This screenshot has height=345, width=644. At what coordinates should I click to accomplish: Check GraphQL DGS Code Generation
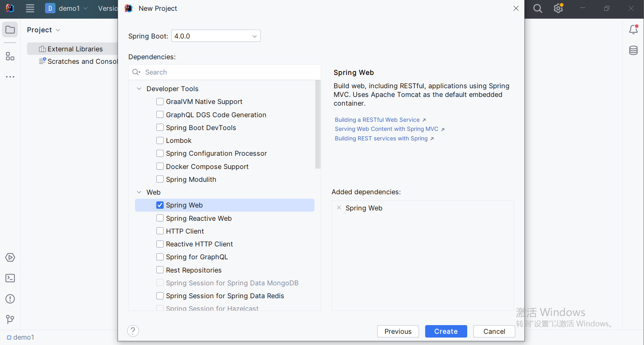pyautogui.click(x=160, y=115)
